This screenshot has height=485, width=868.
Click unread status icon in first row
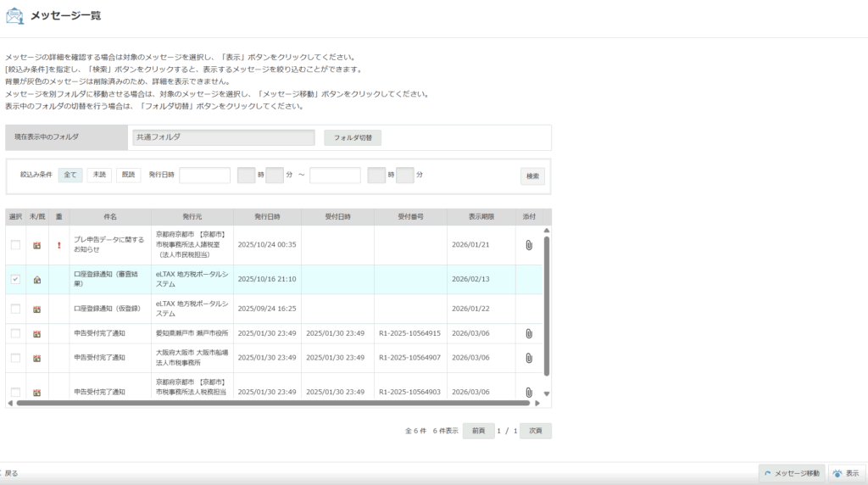pyautogui.click(x=37, y=245)
